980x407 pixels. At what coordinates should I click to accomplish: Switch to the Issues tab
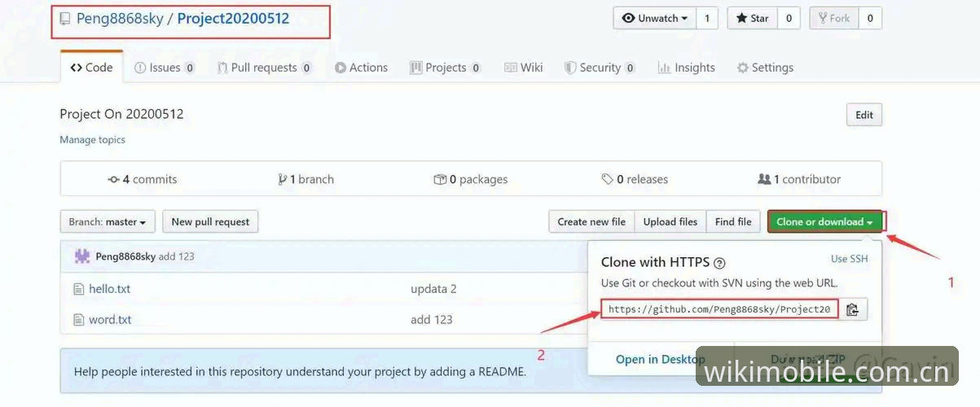tap(165, 68)
